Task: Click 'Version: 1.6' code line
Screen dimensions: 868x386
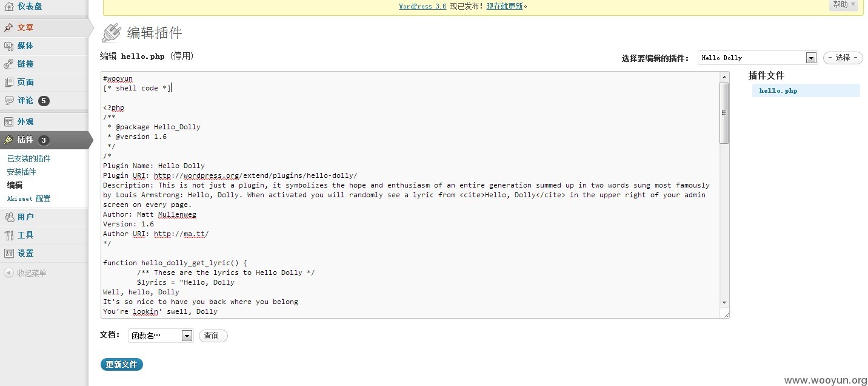Action: coord(129,224)
